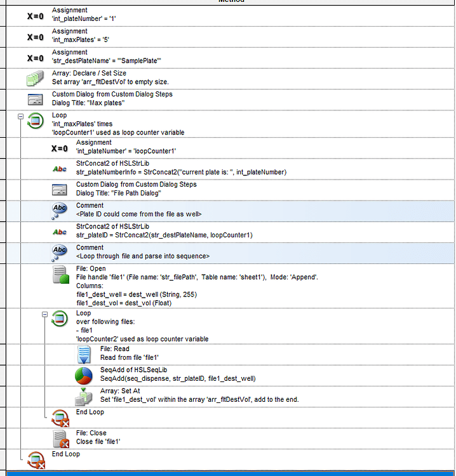Select str_plateNumberInfo = StrConcat2 line
The width and height of the screenshot is (456, 476).
(182, 172)
